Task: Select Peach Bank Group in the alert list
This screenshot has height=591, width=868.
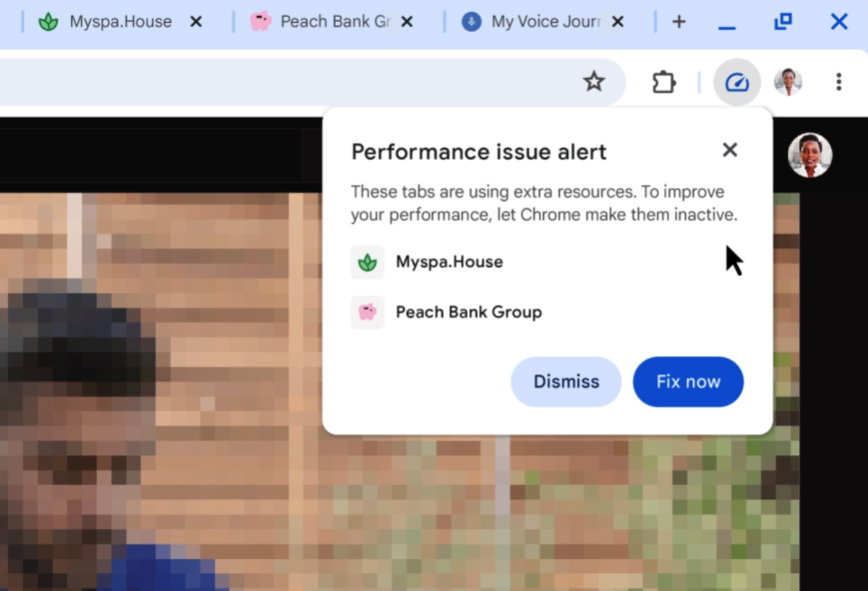Action: point(468,312)
